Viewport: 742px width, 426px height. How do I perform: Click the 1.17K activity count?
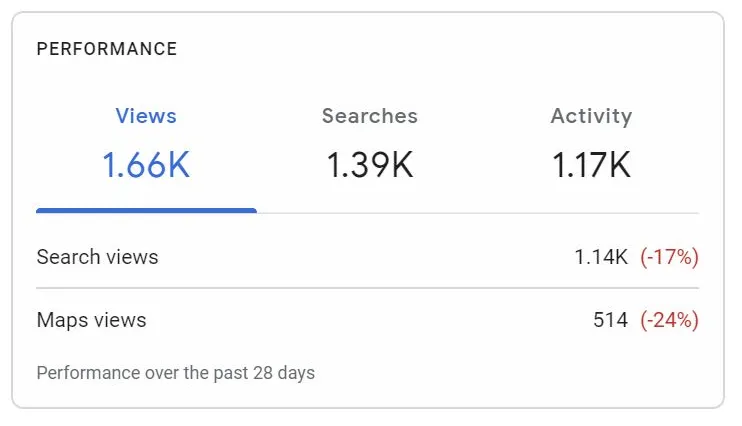pos(591,164)
